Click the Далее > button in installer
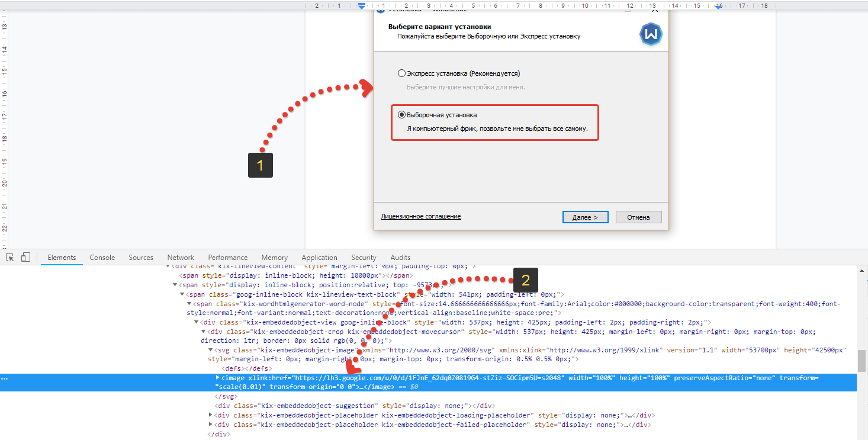Screen dimensions: 868x440 click(585, 217)
